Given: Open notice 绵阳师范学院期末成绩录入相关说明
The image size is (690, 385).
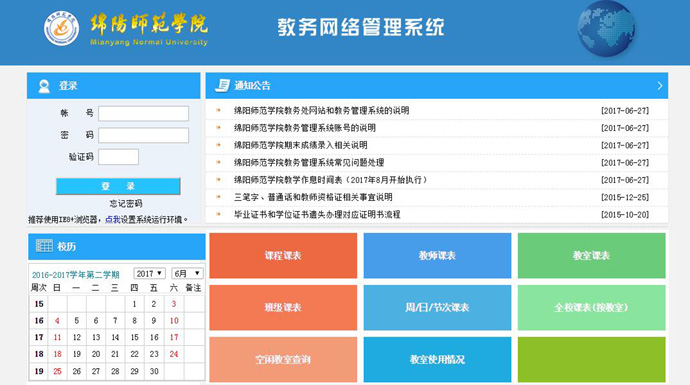Looking at the screenshot, I should pyautogui.click(x=301, y=145).
